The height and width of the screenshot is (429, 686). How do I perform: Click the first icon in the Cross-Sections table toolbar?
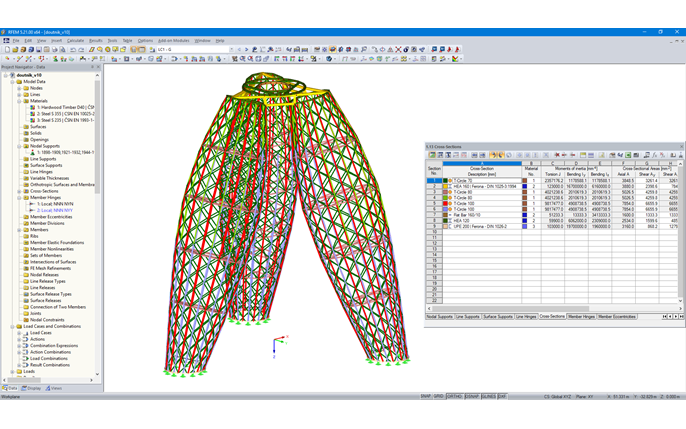click(x=432, y=155)
